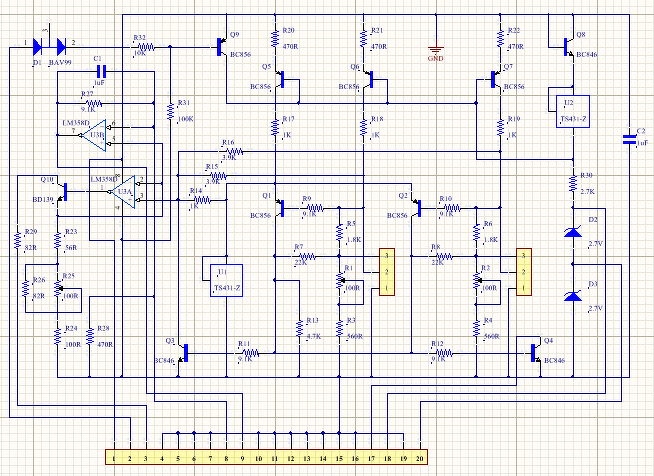The height and width of the screenshot is (476, 654).
Task: Select pin 20 of the bottom connector
Action: tap(420, 458)
